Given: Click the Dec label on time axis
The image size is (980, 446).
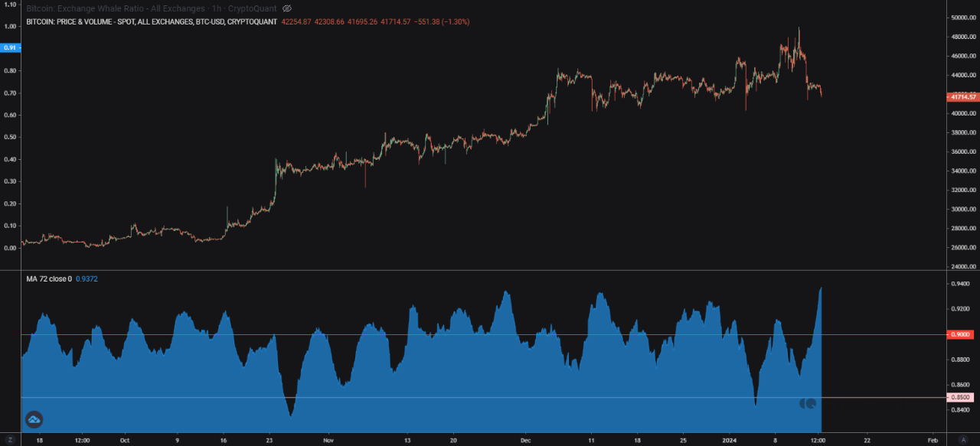Looking at the screenshot, I should [525, 440].
